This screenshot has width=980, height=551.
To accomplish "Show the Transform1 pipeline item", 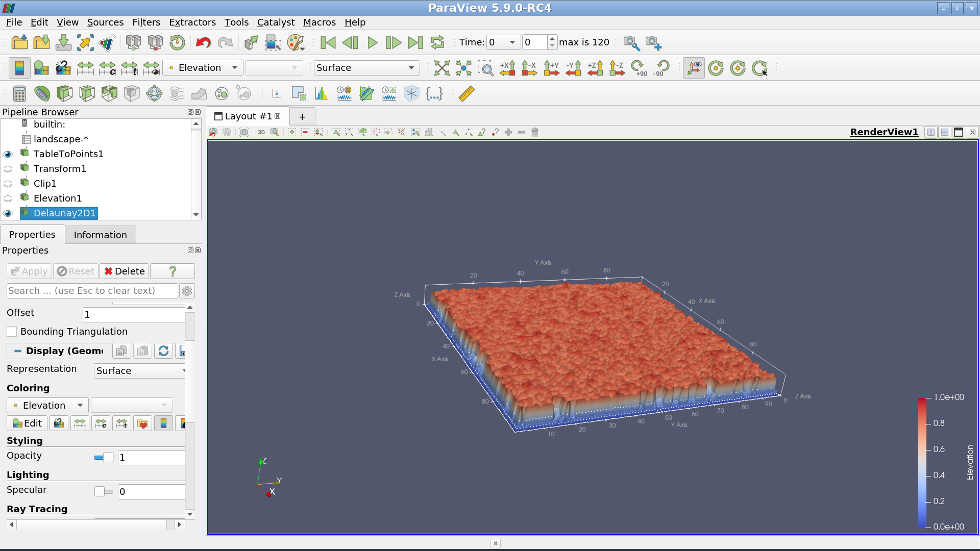I will 8,169.
